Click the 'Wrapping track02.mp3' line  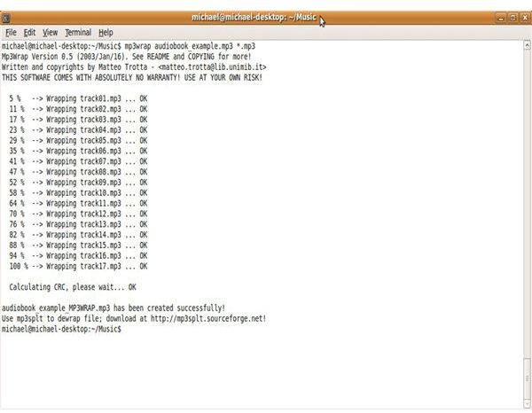point(78,109)
